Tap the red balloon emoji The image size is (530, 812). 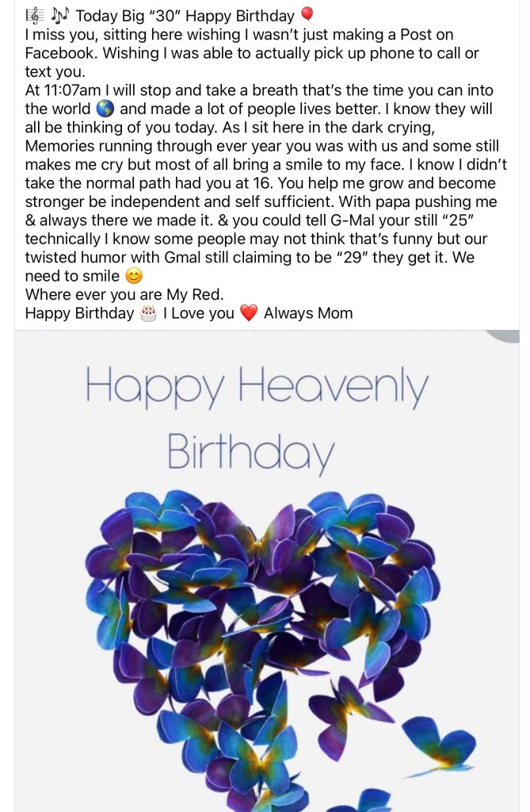(308, 14)
